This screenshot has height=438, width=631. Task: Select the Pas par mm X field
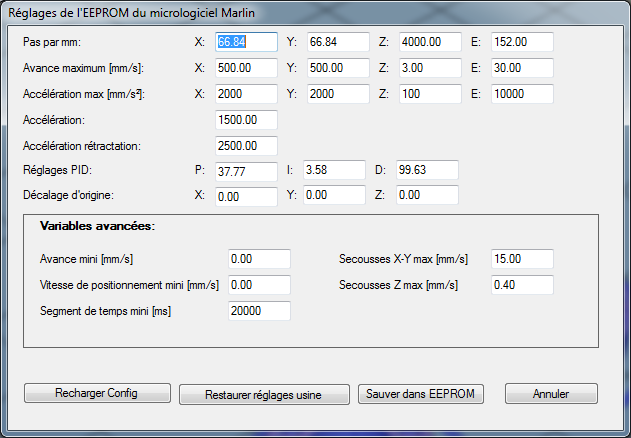(x=246, y=43)
